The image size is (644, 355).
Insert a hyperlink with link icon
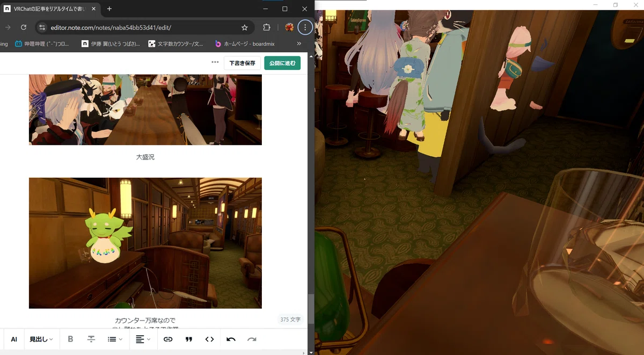(168, 339)
